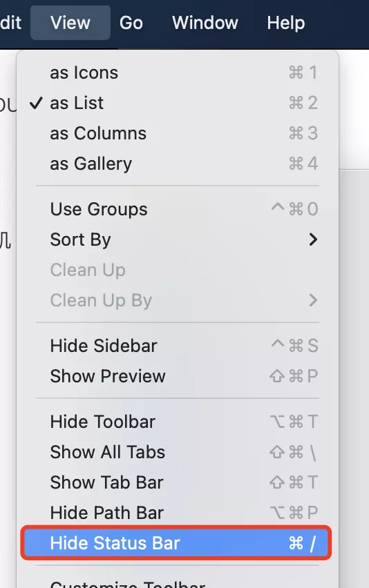The image size is (369, 588).
Task: Switch view to 'as Icons'
Action: 178,72
